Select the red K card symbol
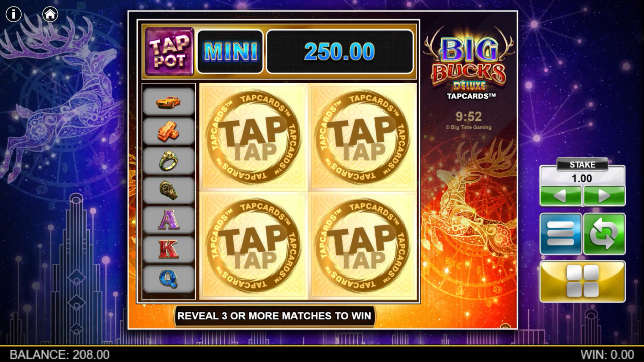Screen dimensions: 644x362 pyautogui.click(x=168, y=249)
